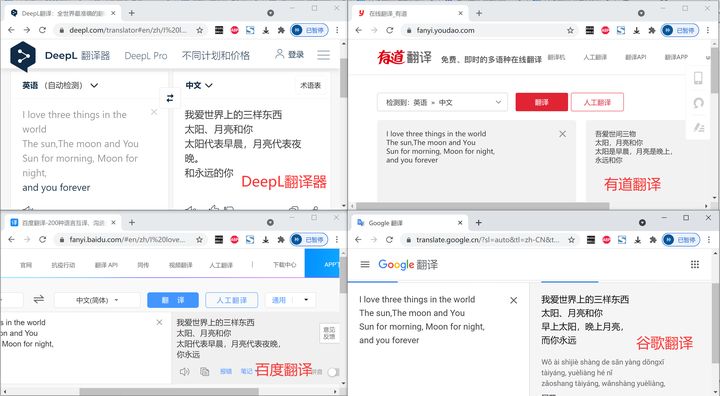Reload the DeepL browser tab
Viewport: 720px width, 396px height.
click(x=42, y=30)
